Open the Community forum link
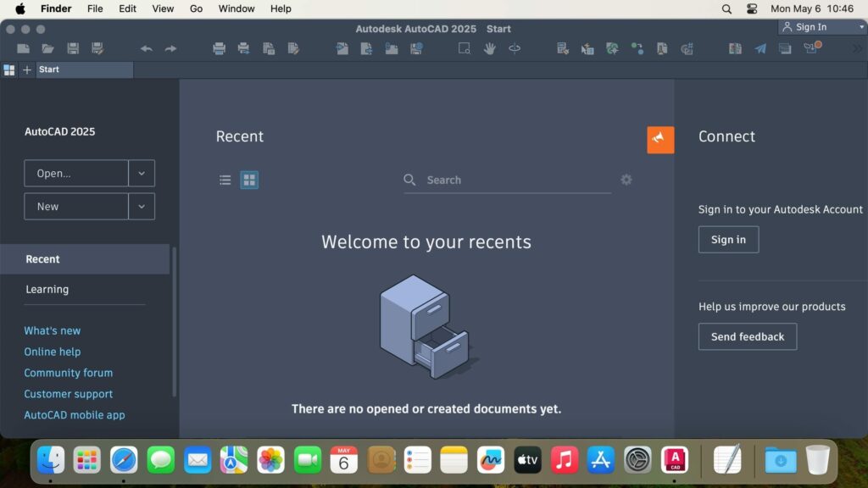Image resolution: width=868 pixels, height=488 pixels. pos(68,373)
